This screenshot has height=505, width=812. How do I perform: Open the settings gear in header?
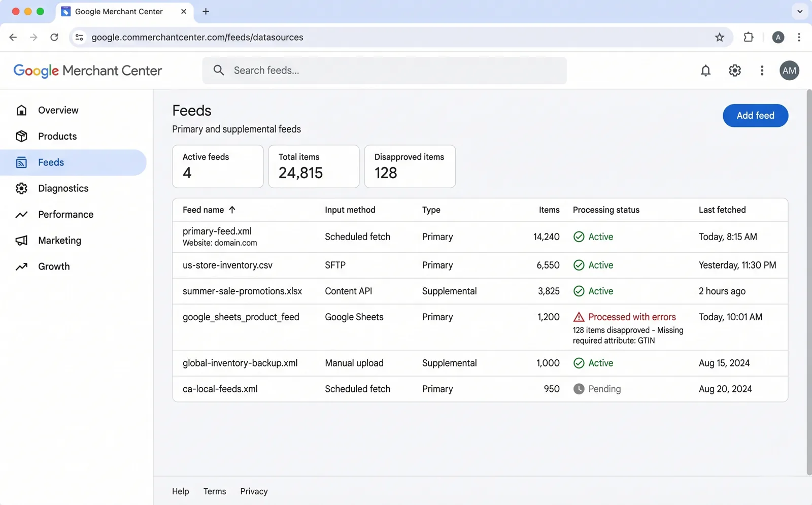pyautogui.click(x=735, y=71)
